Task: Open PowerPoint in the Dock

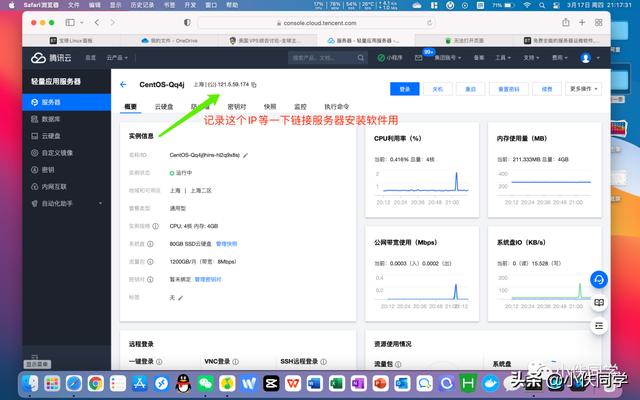Action: pos(380,383)
